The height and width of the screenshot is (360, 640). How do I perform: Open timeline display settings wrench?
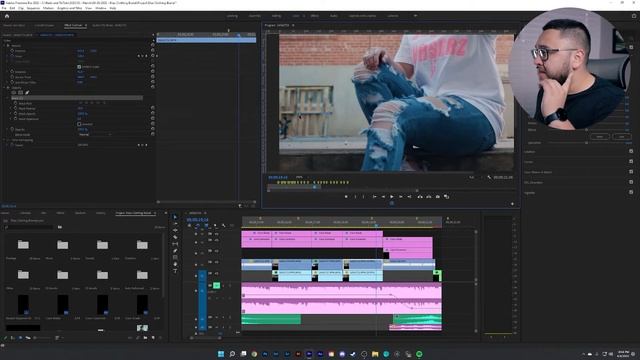[x=223, y=225]
